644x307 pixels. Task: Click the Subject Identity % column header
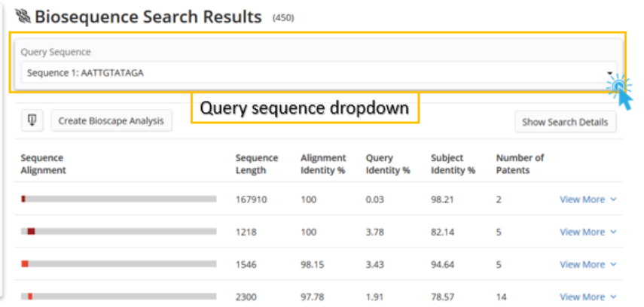tap(453, 164)
